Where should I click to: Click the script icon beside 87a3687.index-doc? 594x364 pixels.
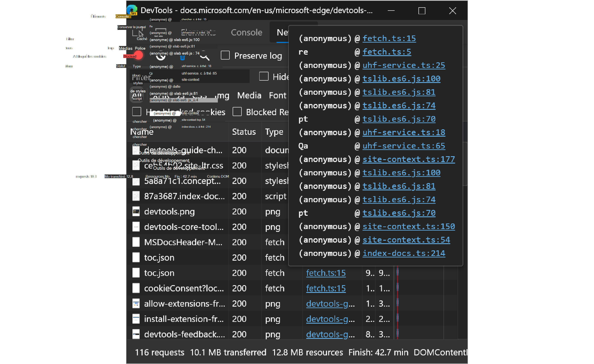136,196
